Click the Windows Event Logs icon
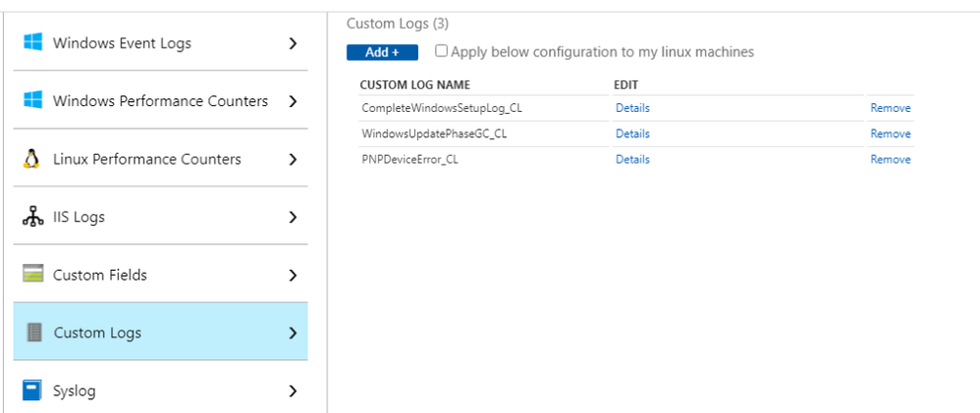 pyautogui.click(x=32, y=43)
